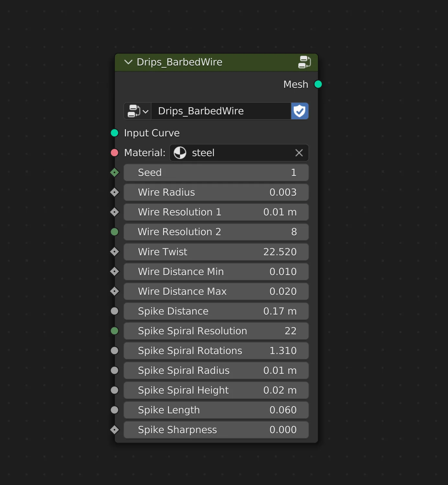Click the Seed input socket diamond
This screenshot has width=448, height=485.
click(x=114, y=172)
